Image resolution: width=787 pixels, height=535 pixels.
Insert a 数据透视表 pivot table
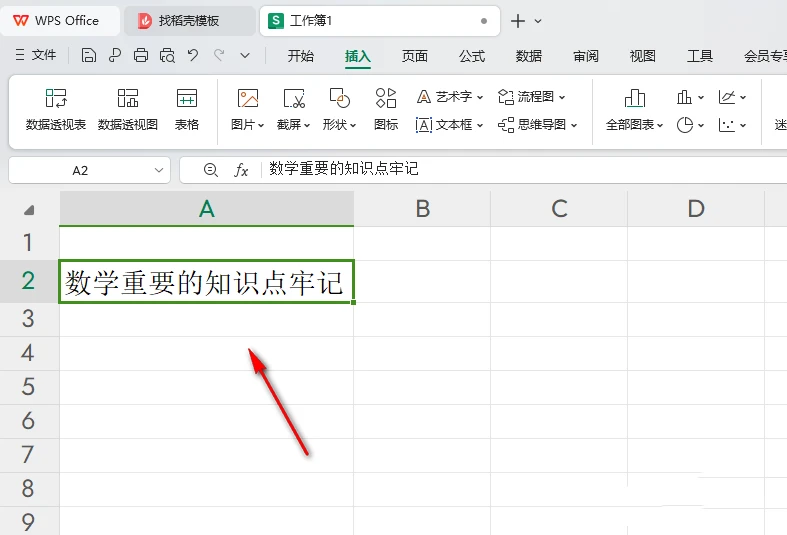click(56, 109)
